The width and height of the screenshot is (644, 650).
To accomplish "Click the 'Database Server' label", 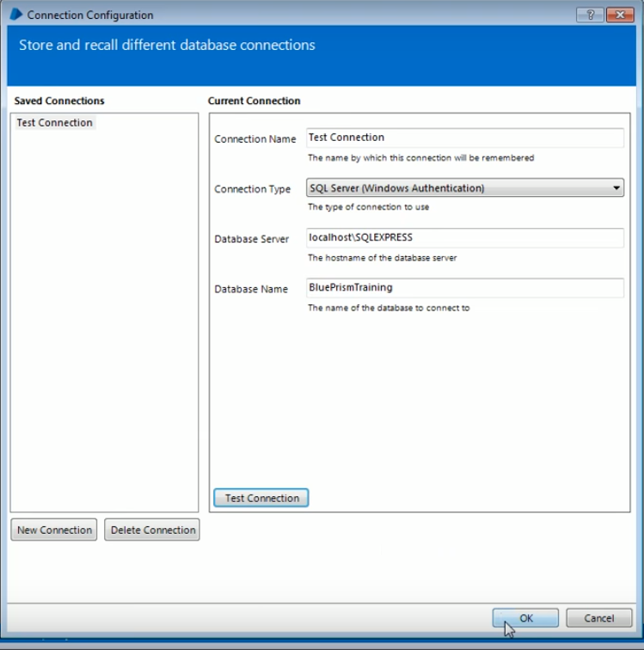I will 251,239.
